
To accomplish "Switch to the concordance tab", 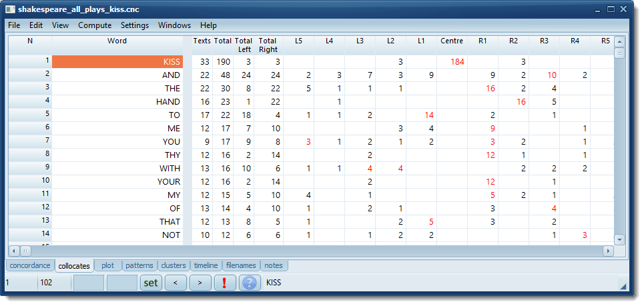I will 29,265.
